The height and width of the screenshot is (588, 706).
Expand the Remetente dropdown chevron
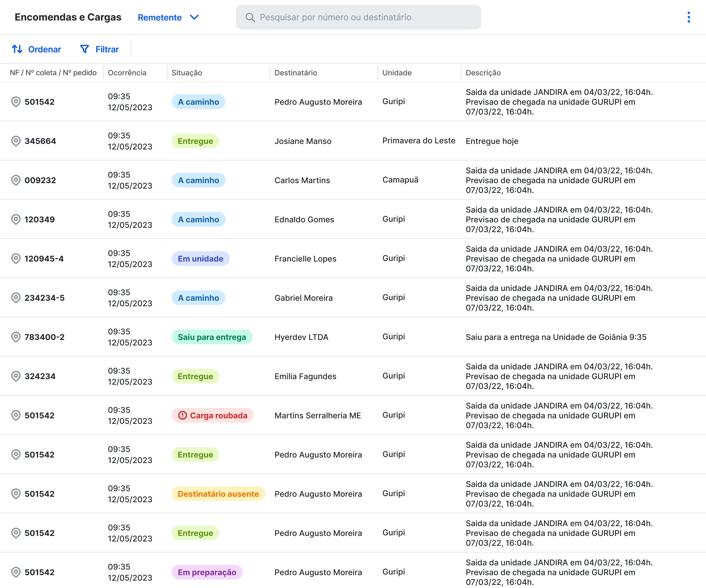(x=194, y=17)
